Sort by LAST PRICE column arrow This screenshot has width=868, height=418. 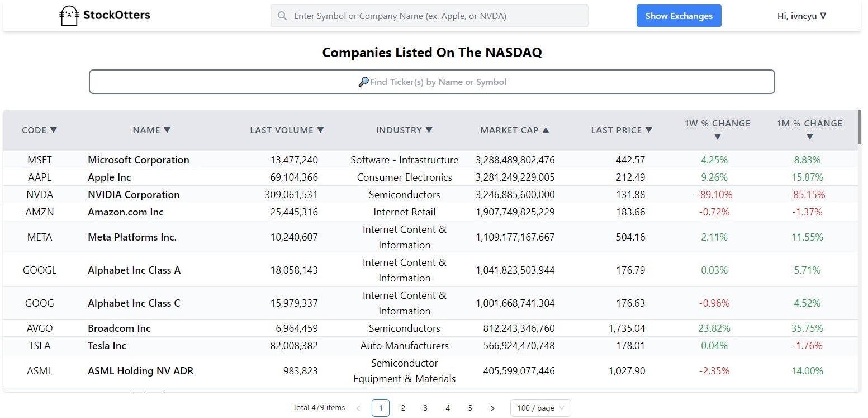(x=649, y=130)
